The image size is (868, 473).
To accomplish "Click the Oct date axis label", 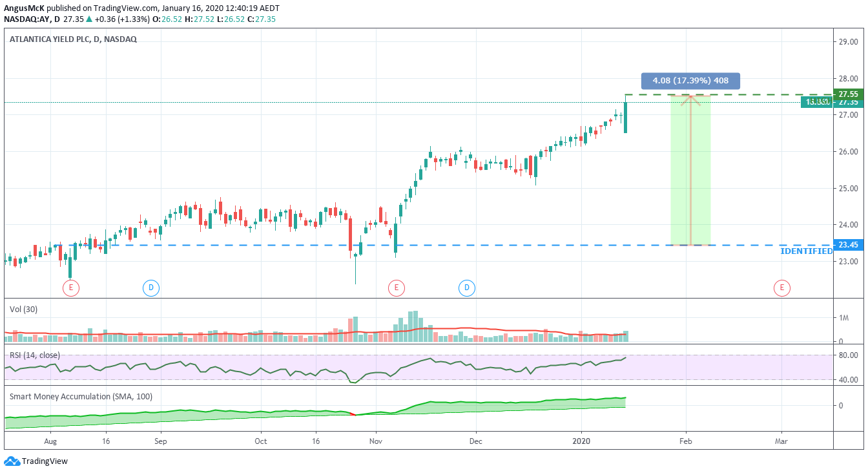I will coord(261,442).
